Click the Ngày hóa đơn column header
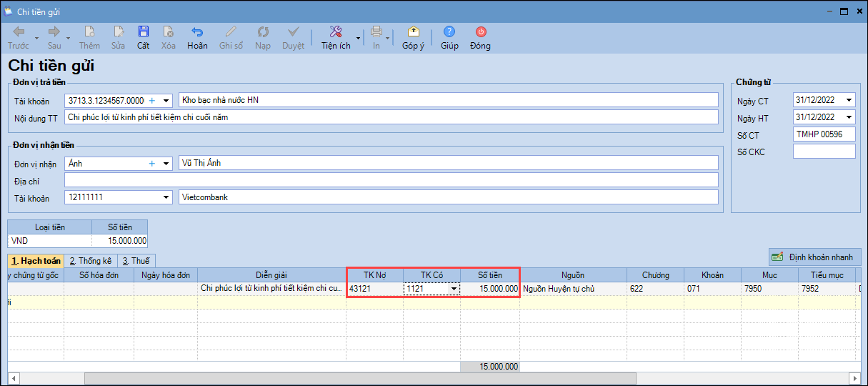This screenshot has height=386, width=868. 166,275
